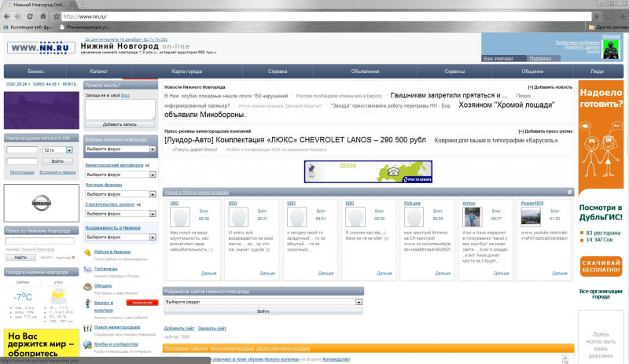629x364 pixels.
Task: Open the Карта города menu item
Action: 187,72
